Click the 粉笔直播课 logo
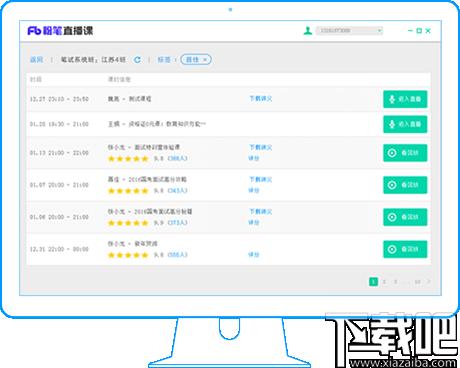Screen dimensions: 460x368 [60, 31]
